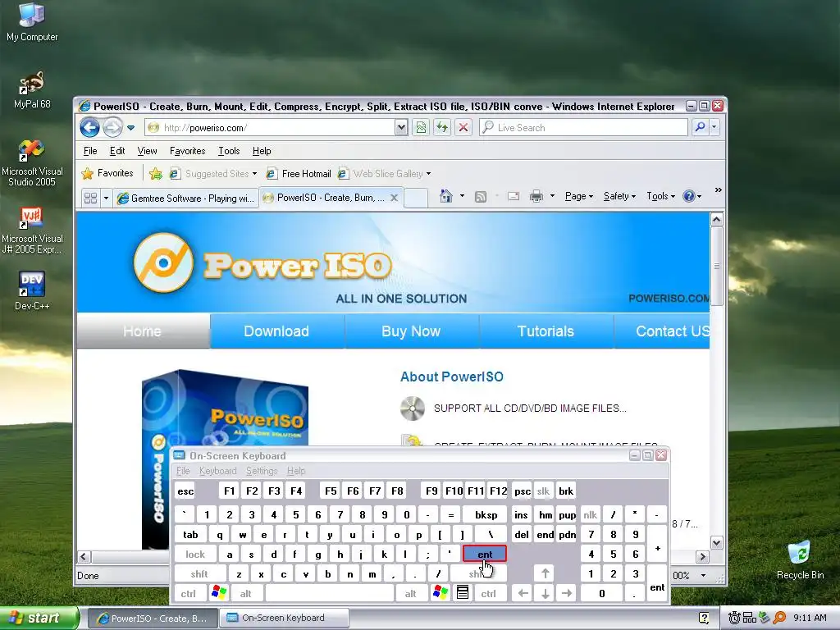The height and width of the screenshot is (630, 840).
Task: Toggle the ins key on On-Screen Keyboard
Action: click(521, 515)
